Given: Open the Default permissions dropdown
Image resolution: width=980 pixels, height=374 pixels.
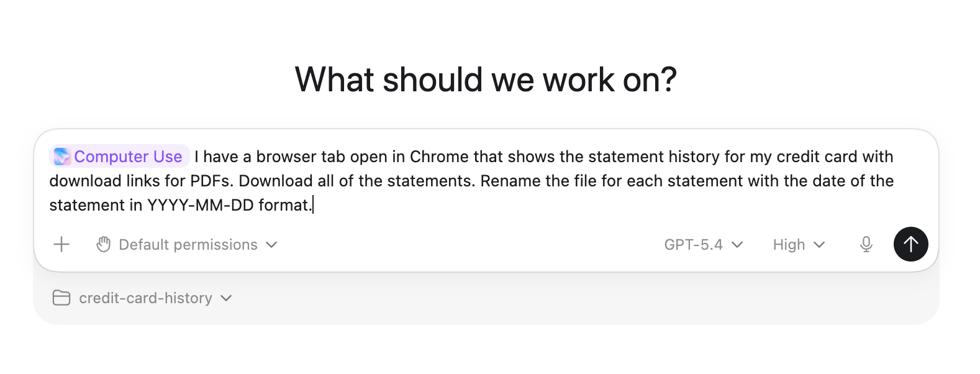Looking at the screenshot, I should pos(188,245).
